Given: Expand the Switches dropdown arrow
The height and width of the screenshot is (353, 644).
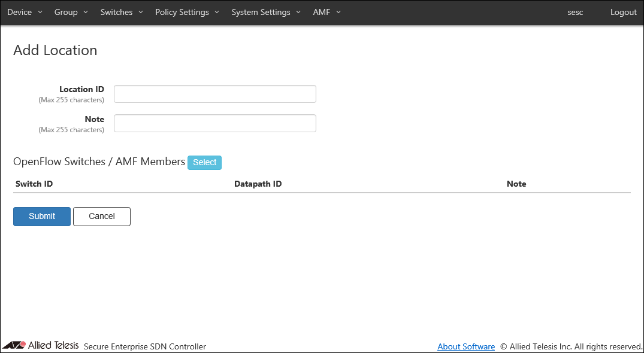Looking at the screenshot, I should coord(141,13).
